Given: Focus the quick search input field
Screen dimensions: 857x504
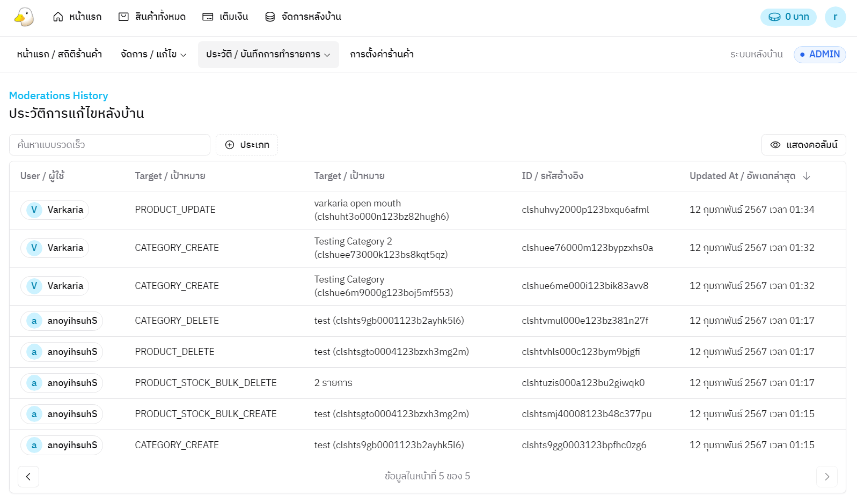Looking at the screenshot, I should (x=109, y=145).
